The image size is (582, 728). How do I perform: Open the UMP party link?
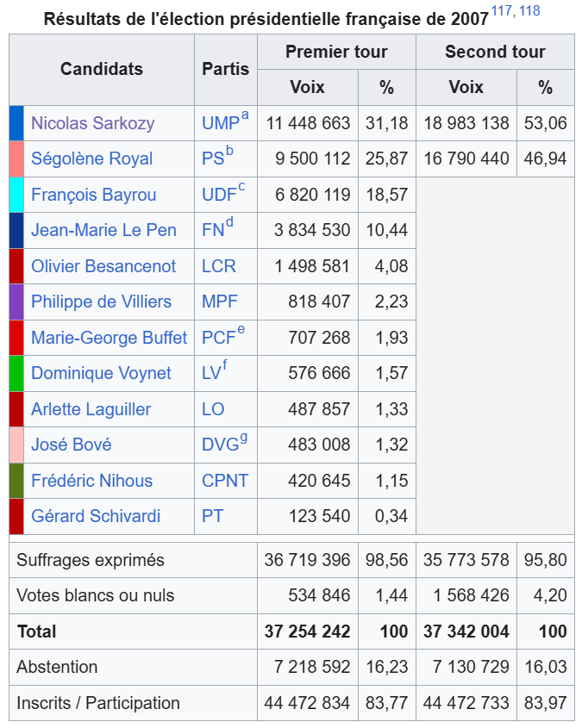[220, 123]
